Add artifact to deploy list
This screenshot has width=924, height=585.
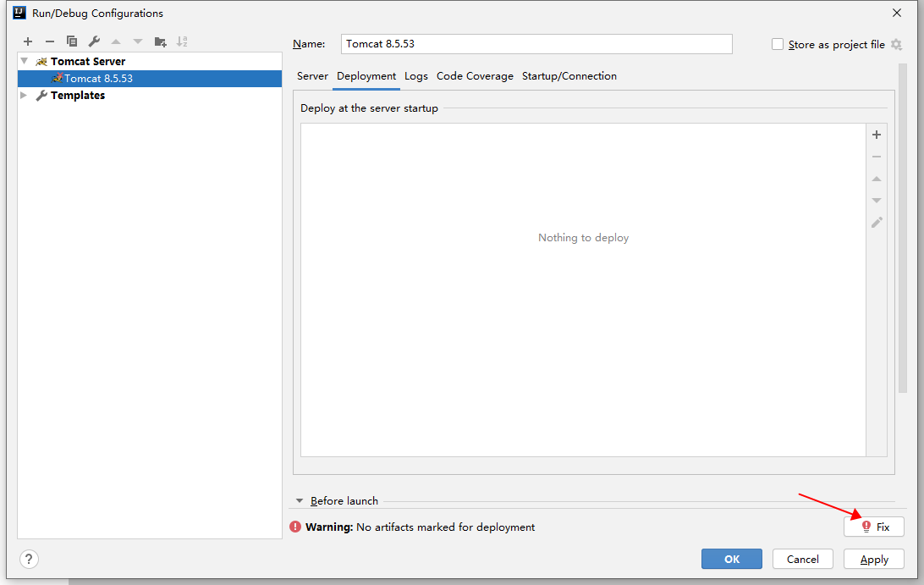coord(877,135)
